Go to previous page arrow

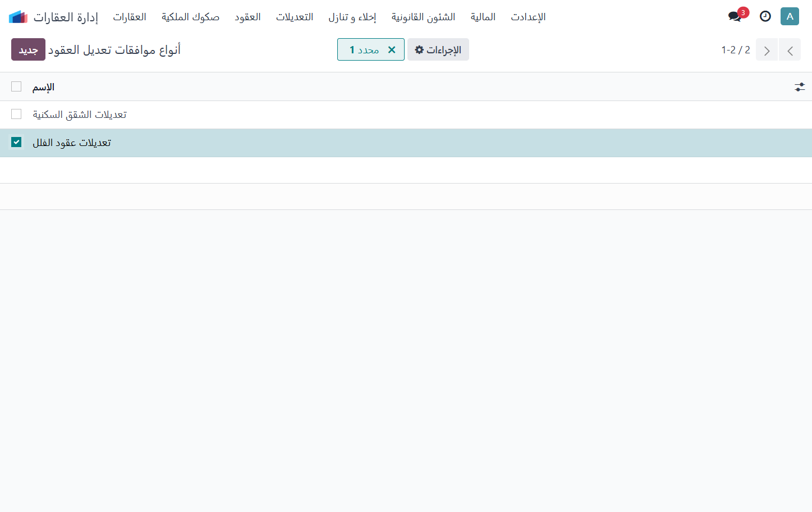(x=767, y=50)
